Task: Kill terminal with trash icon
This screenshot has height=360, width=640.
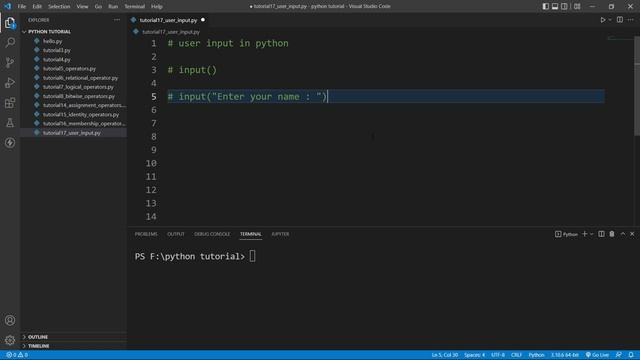Action: [x=612, y=234]
